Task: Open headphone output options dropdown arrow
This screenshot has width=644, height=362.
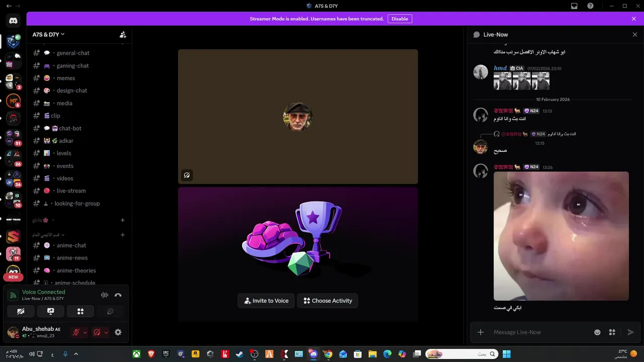Action: 106,332
